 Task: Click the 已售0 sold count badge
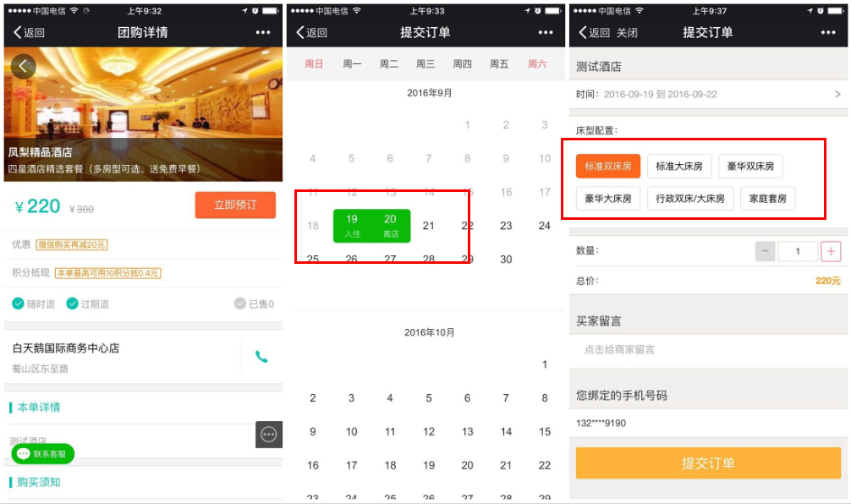click(x=254, y=304)
